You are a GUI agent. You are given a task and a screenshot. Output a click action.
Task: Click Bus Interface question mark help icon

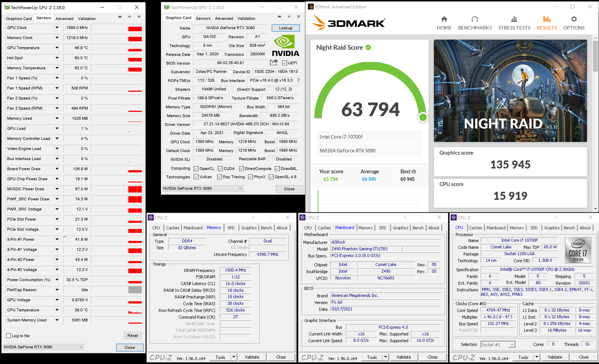pos(298,80)
